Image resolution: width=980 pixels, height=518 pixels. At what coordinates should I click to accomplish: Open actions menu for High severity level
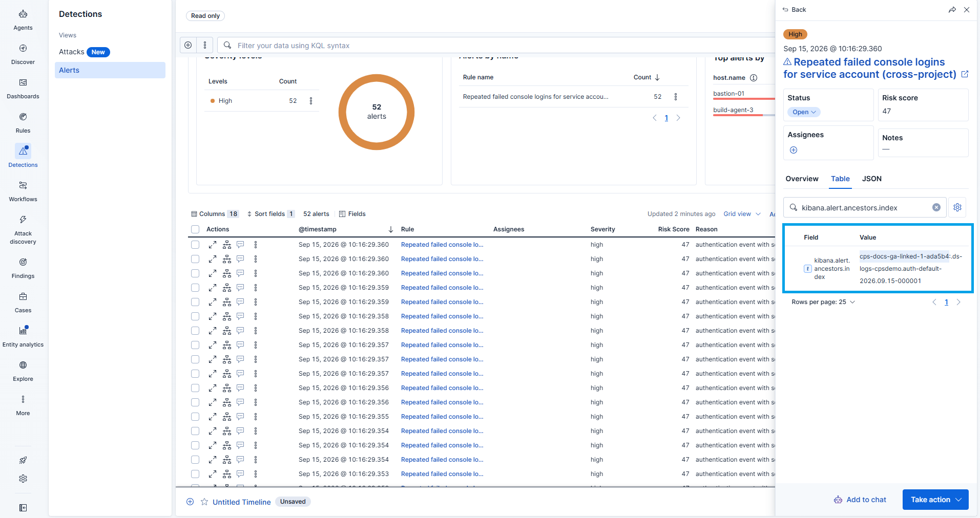[311, 101]
